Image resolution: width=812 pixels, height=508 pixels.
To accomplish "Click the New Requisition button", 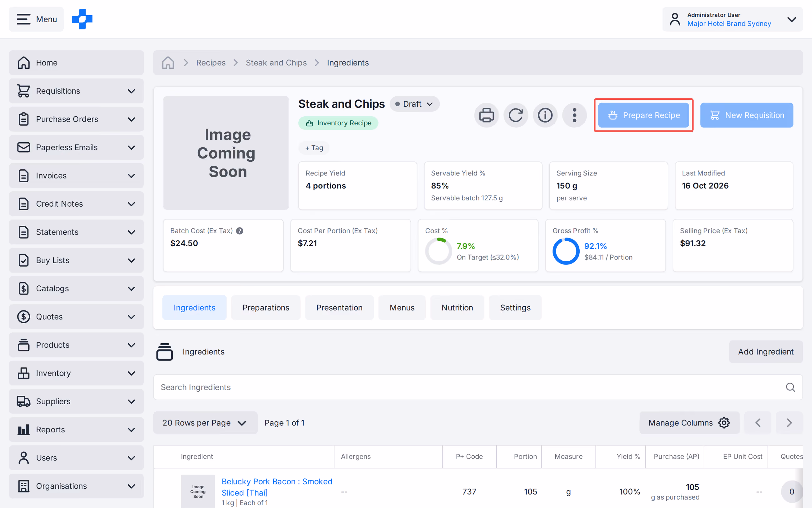I will click(746, 115).
